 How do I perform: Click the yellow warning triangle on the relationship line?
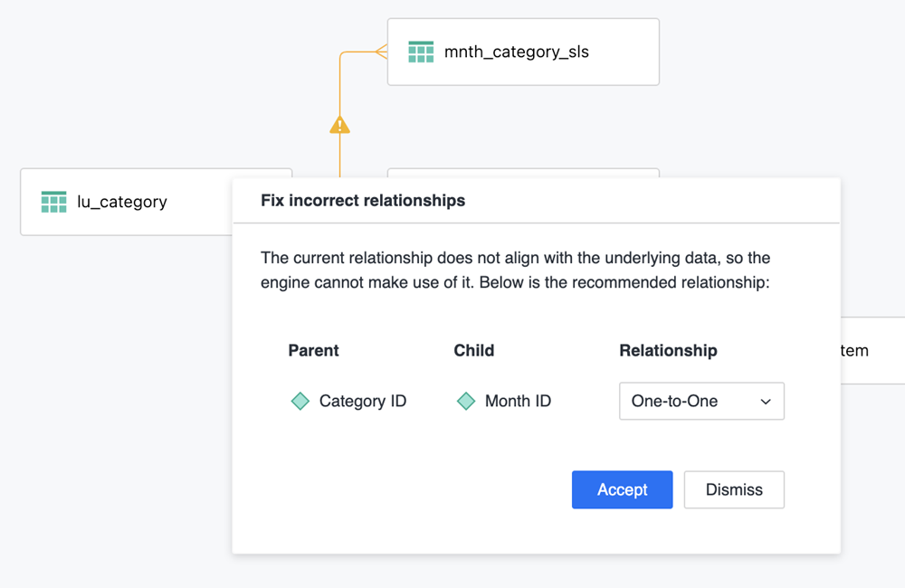(339, 125)
